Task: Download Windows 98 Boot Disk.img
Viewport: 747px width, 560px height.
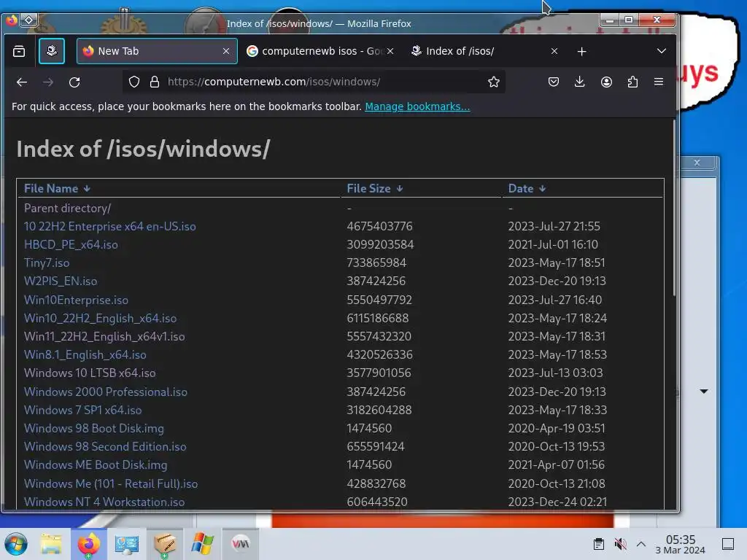Action: (x=94, y=429)
